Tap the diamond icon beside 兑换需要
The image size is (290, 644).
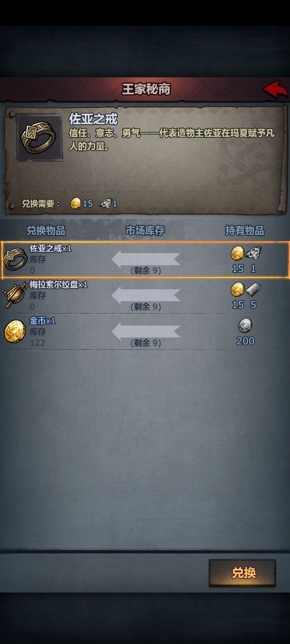pyautogui.click(x=106, y=203)
